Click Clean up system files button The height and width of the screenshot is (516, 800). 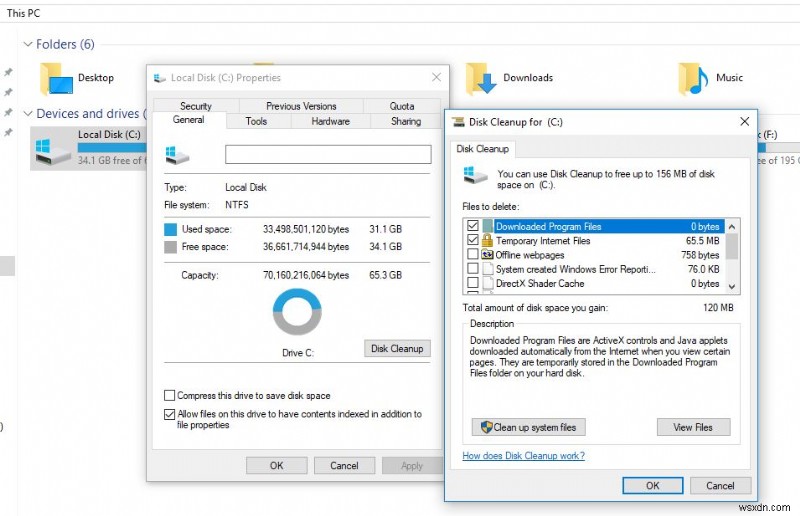coord(528,427)
